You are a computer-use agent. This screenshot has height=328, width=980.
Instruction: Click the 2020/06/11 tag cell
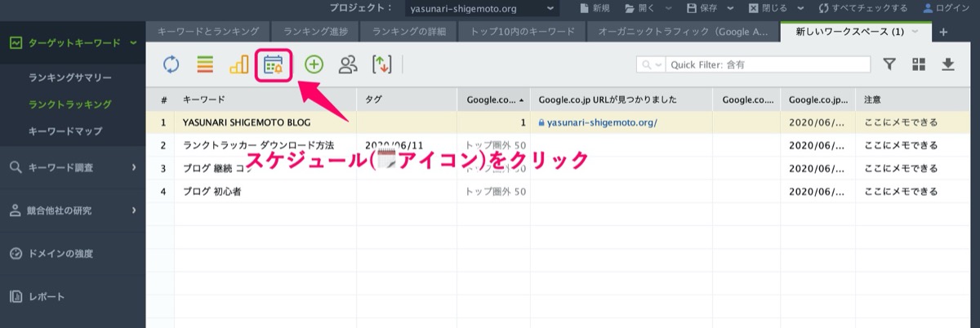407,145
